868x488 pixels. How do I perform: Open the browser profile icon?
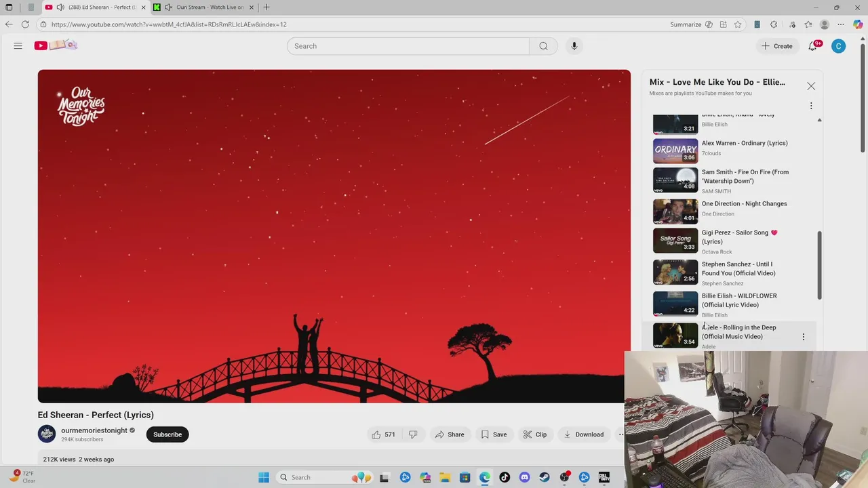point(825,24)
